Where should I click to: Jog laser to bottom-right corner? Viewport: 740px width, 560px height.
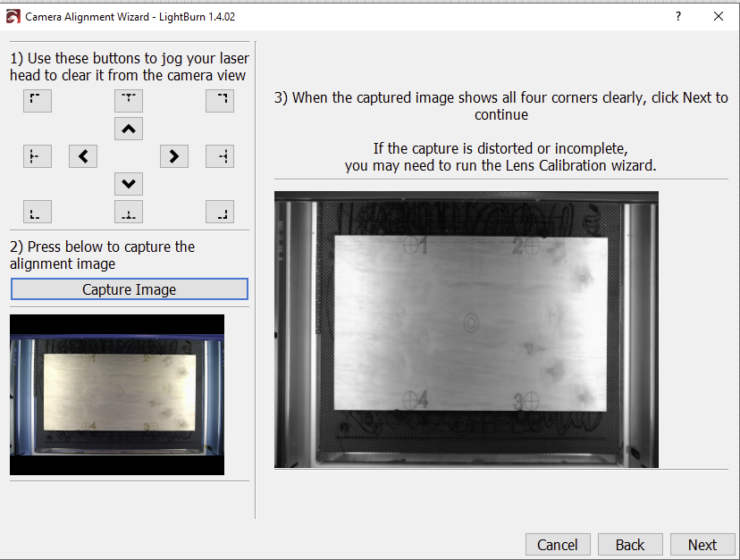pyautogui.click(x=220, y=212)
